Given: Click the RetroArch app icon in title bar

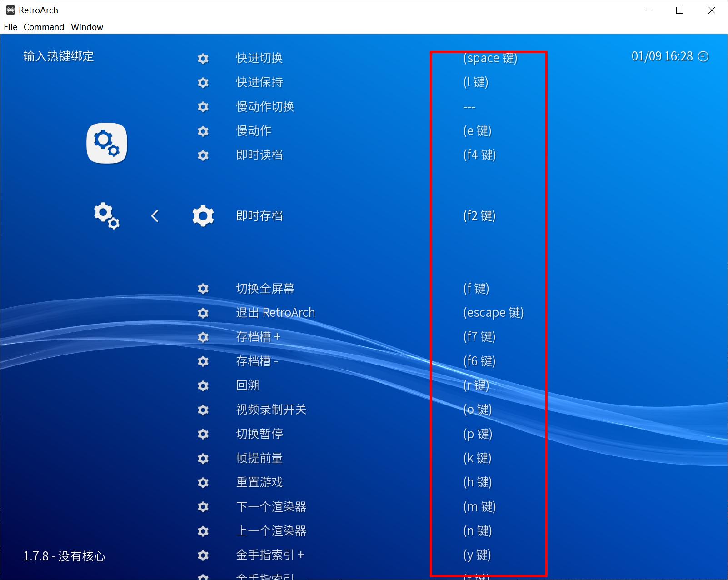Looking at the screenshot, I should click(x=10, y=10).
